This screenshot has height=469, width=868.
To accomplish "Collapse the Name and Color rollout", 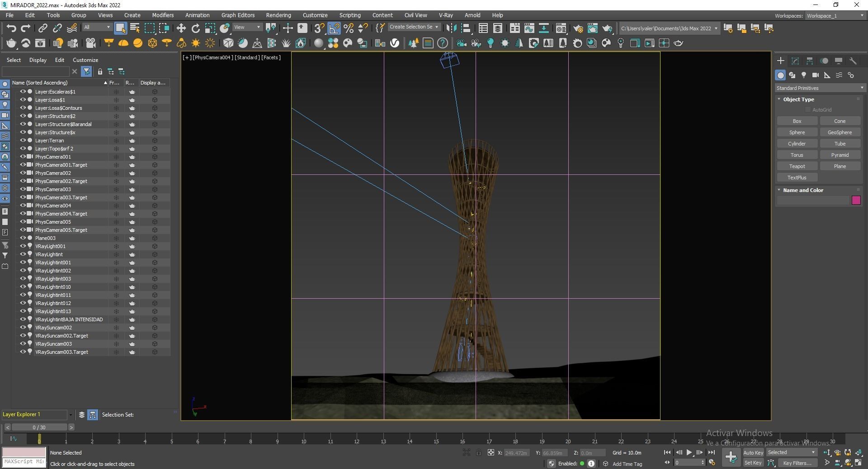I will point(803,190).
